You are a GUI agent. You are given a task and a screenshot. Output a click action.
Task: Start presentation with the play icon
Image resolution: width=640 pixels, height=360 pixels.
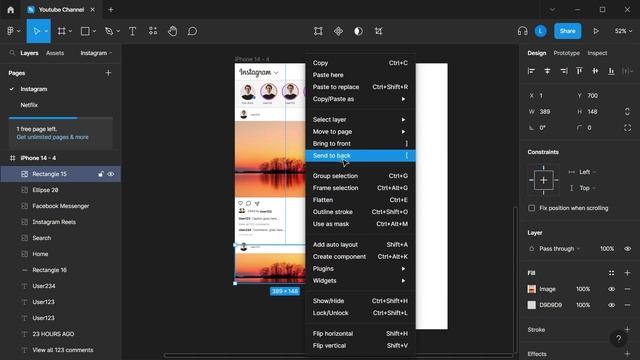[596, 31]
